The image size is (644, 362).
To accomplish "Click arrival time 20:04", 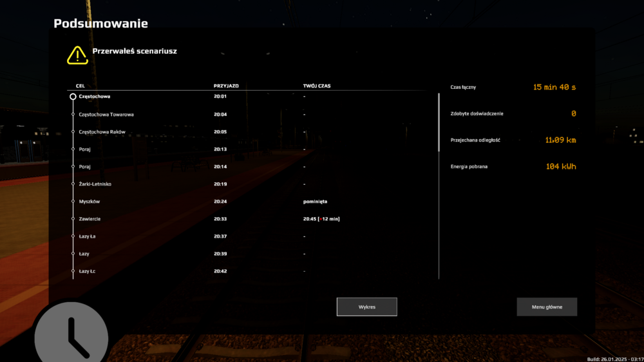I will (x=220, y=115).
